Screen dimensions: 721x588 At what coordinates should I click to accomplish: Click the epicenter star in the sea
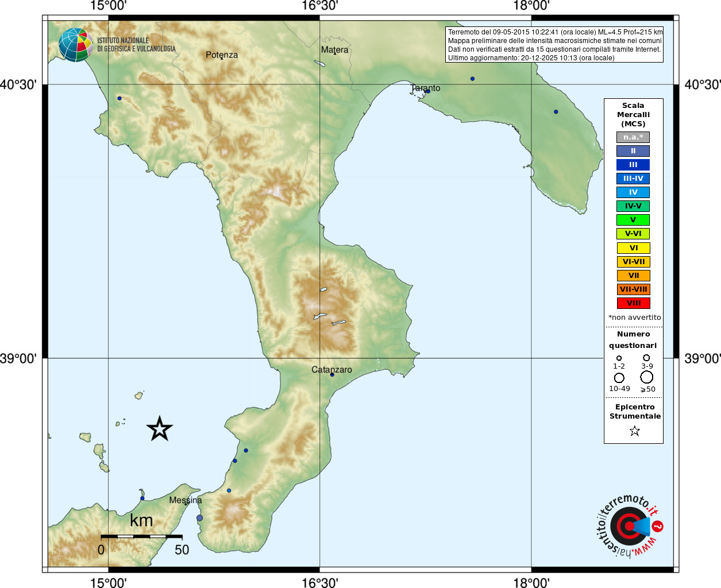160,428
